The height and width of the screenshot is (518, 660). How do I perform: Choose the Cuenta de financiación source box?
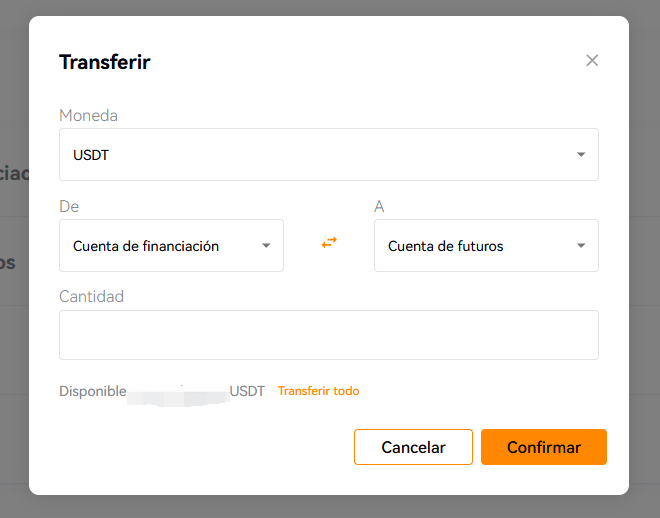[171, 245]
